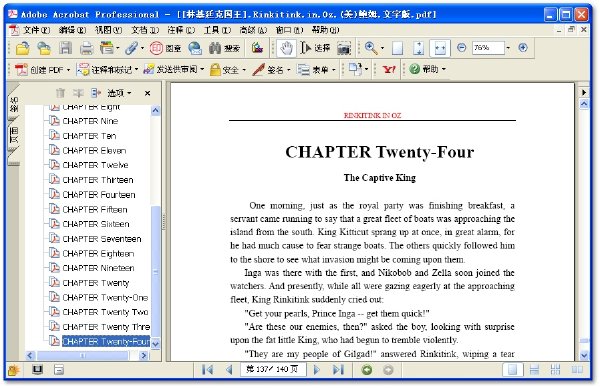Go to the first page
The width and height of the screenshot is (600, 388).
click(x=207, y=370)
